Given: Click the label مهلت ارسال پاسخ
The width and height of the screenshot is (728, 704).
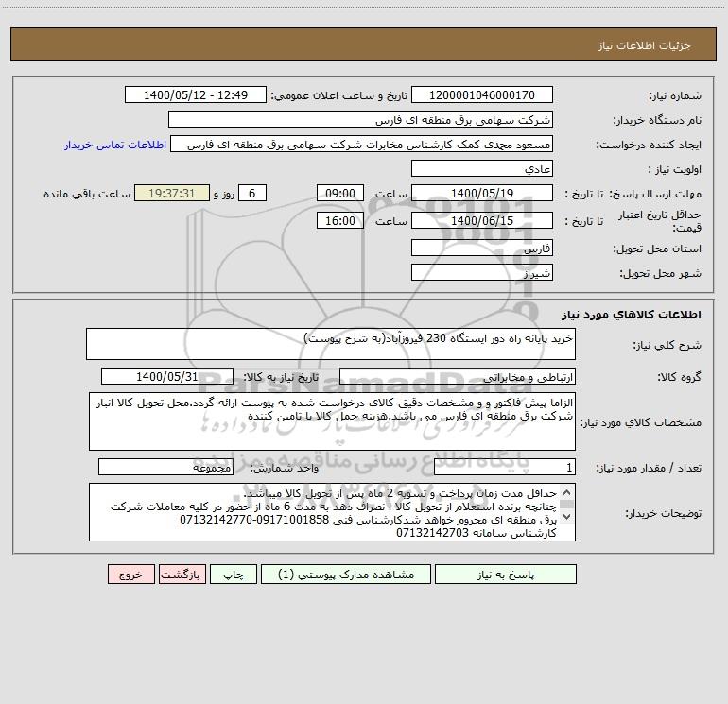Looking at the screenshot, I should 655,194.
